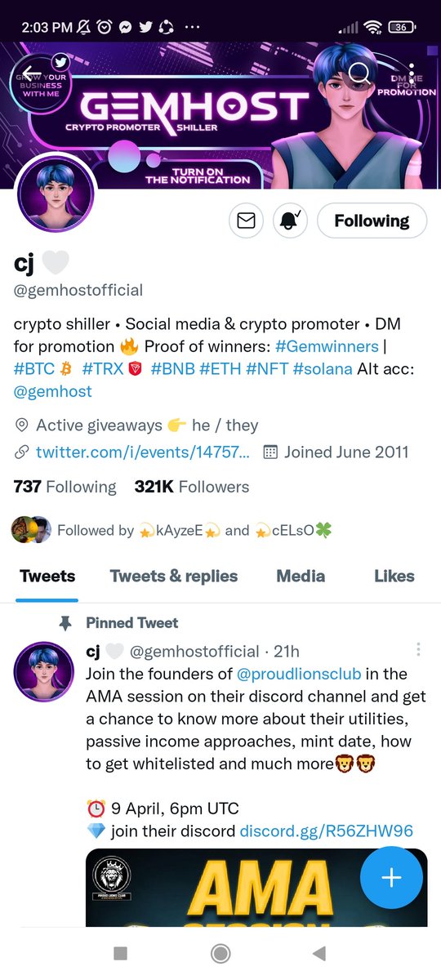Switch to the Likes tab
This screenshot has height=980, width=441.
[394, 576]
